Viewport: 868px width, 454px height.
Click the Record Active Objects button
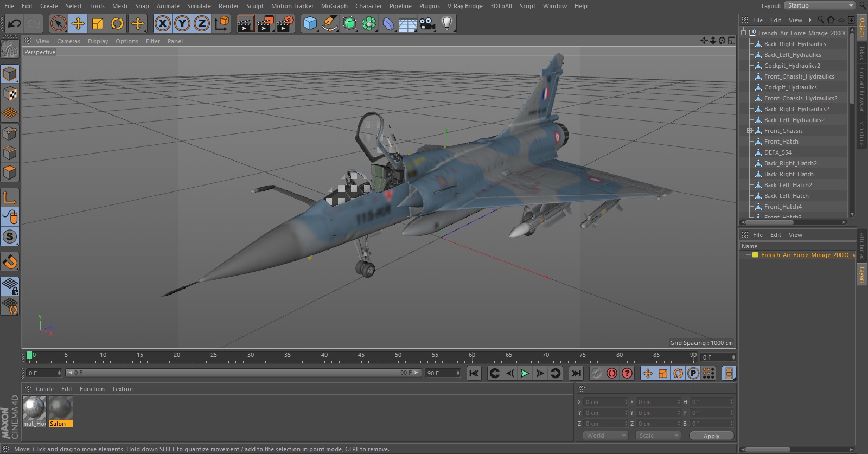tap(597, 373)
